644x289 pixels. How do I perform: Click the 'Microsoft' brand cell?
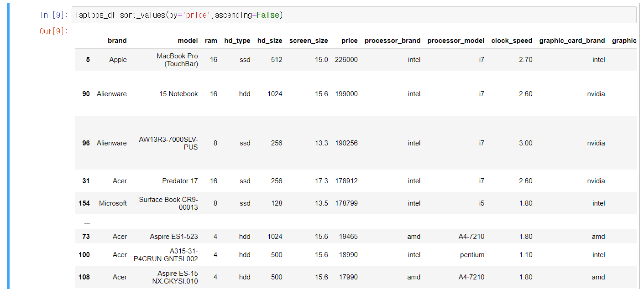(x=113, y=203)
